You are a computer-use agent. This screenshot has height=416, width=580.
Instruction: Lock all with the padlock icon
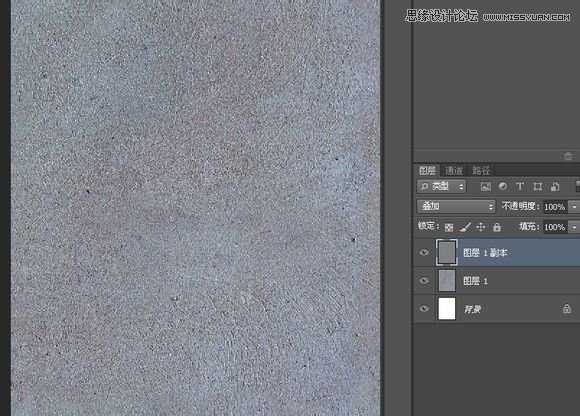[497, 227]
